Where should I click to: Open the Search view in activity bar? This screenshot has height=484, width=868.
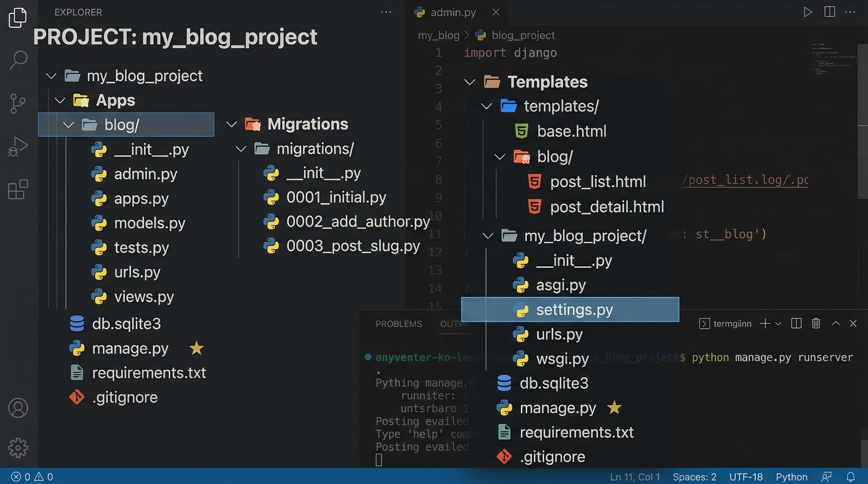(x=18, y=60)
